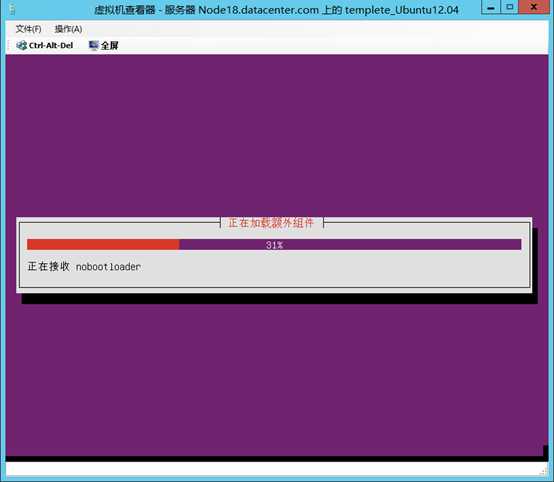554x482 pixels.
Task: Open the 操作(A) menu
Action: (68, 29)
